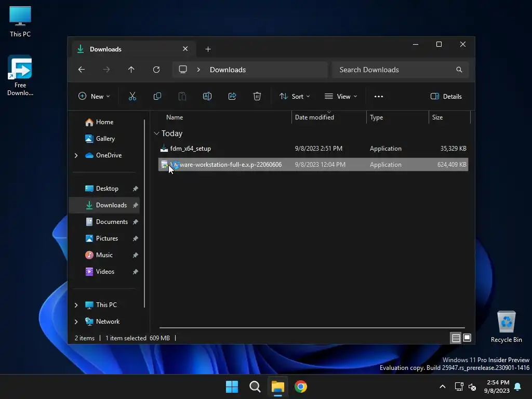
Task: Refresh the Downloads folder view
Action: click(156, 70)
